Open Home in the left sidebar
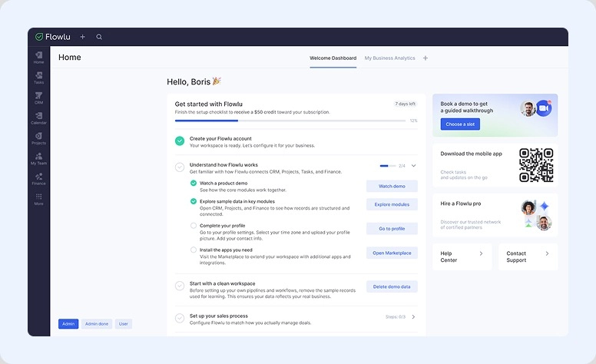The height and width of the screenshot is (364, 596). coord(38,58)
